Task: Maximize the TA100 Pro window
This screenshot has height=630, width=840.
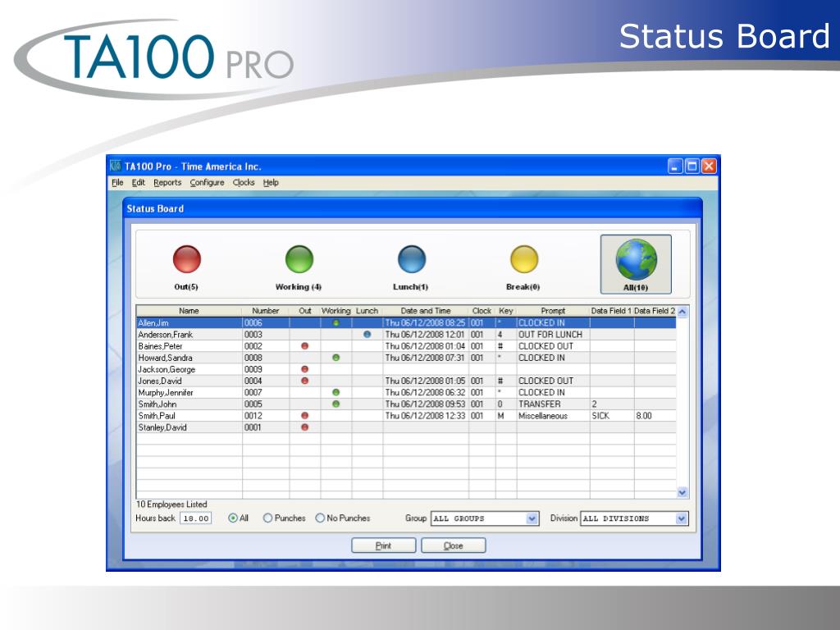Action: click(x=692, y=166)
